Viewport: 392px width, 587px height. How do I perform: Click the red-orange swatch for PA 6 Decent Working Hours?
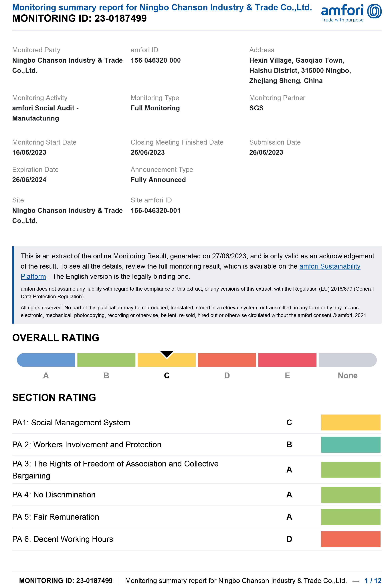pyautogui.click(x=351, y=539)
